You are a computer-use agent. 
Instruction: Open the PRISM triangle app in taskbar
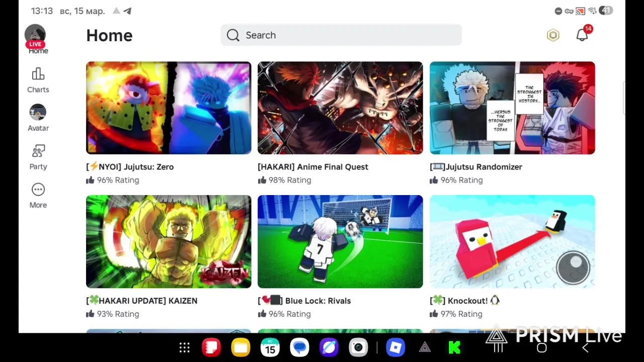425,348
